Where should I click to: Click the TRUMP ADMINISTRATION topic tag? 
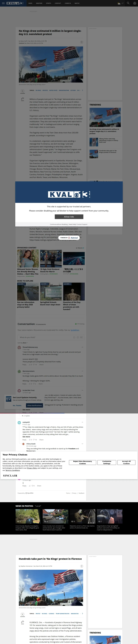coord(63,614)
